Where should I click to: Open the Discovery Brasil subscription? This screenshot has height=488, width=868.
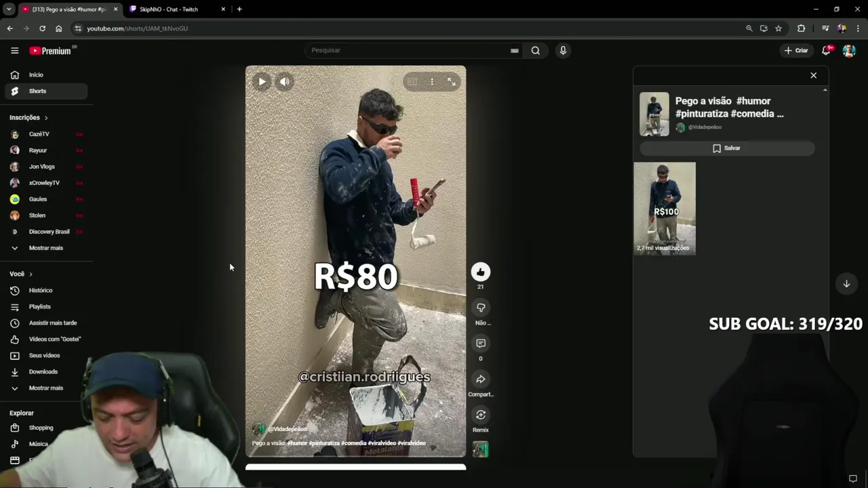pos(46,232)
